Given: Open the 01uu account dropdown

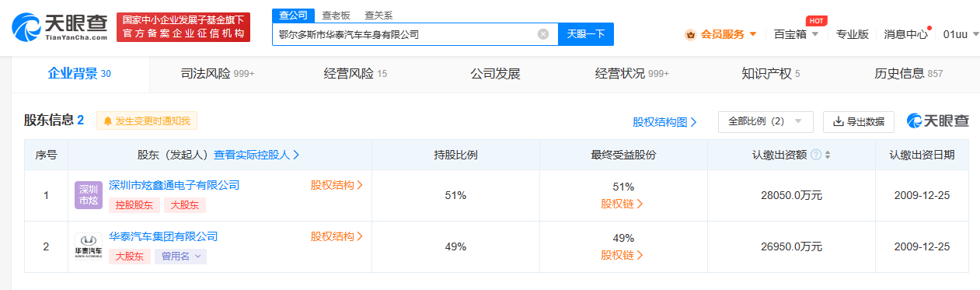Looking at the screenshot, I should pos(961,34).
